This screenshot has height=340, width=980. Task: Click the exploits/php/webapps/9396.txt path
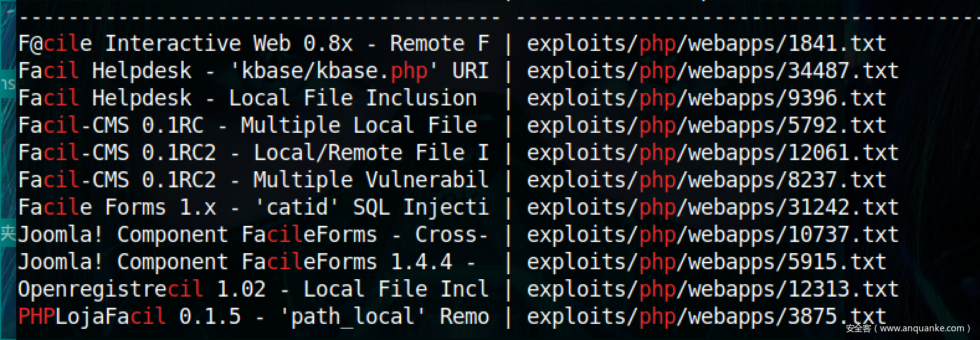pyautogui.click(x=706, y=98)
